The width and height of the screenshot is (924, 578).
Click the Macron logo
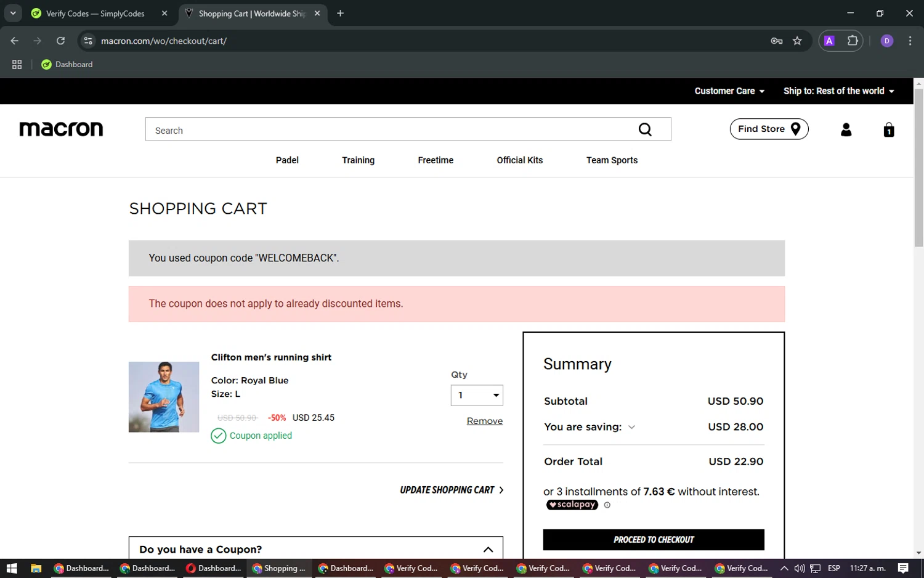point(61,129)
